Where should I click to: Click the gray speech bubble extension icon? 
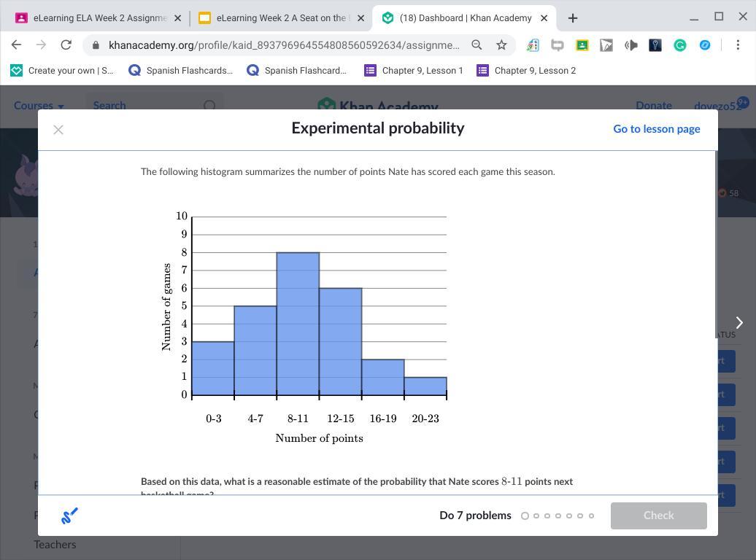(x=558, y=45)
